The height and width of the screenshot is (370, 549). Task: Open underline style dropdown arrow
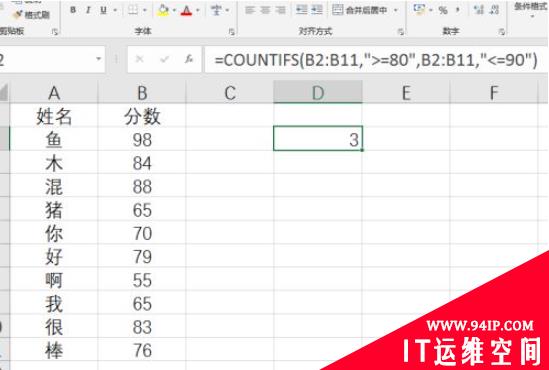coord(115,11)
